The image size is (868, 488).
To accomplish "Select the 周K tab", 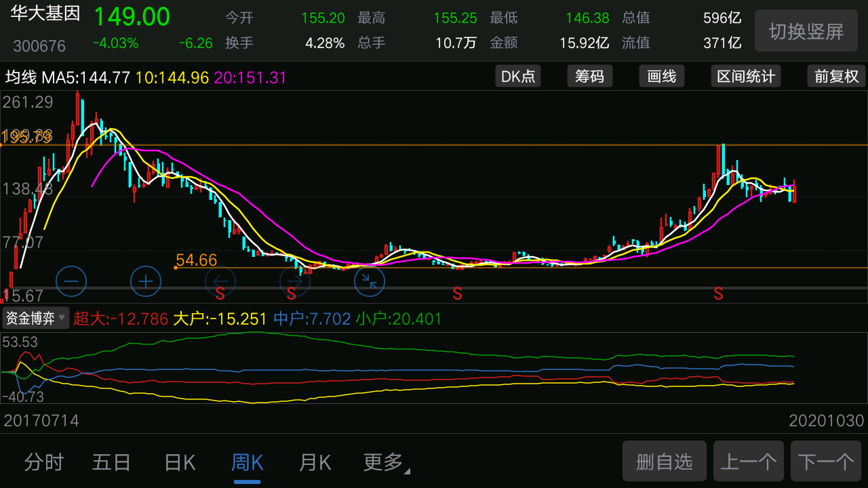I will [x=248, y=463].
